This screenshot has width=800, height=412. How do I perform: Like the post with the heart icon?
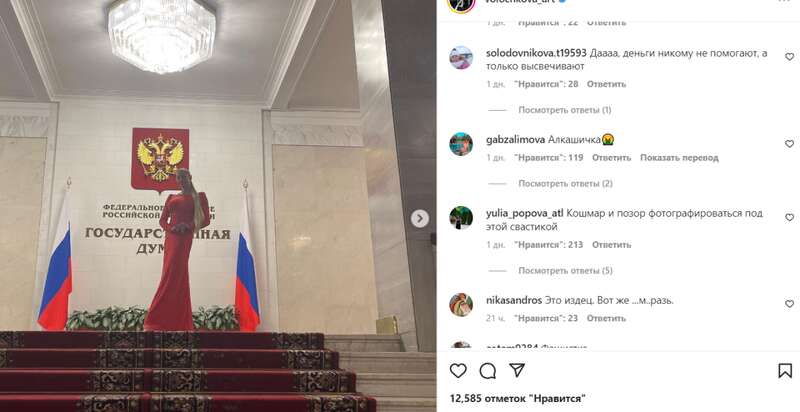coord(458,371)
